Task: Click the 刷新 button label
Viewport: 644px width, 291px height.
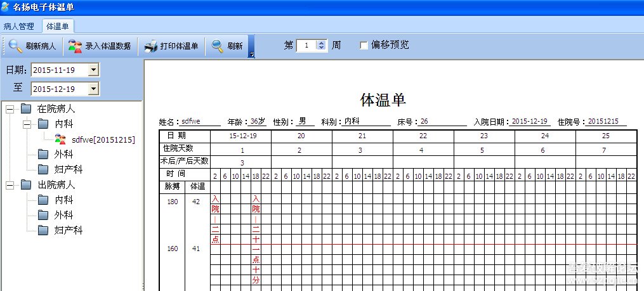Action: click(235, 46)
